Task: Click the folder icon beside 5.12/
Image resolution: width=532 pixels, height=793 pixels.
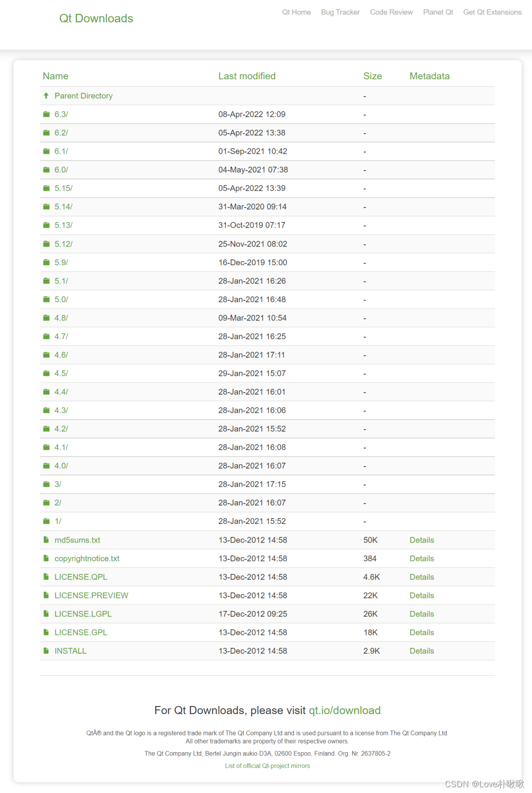Action: click(x=46, y=244)
